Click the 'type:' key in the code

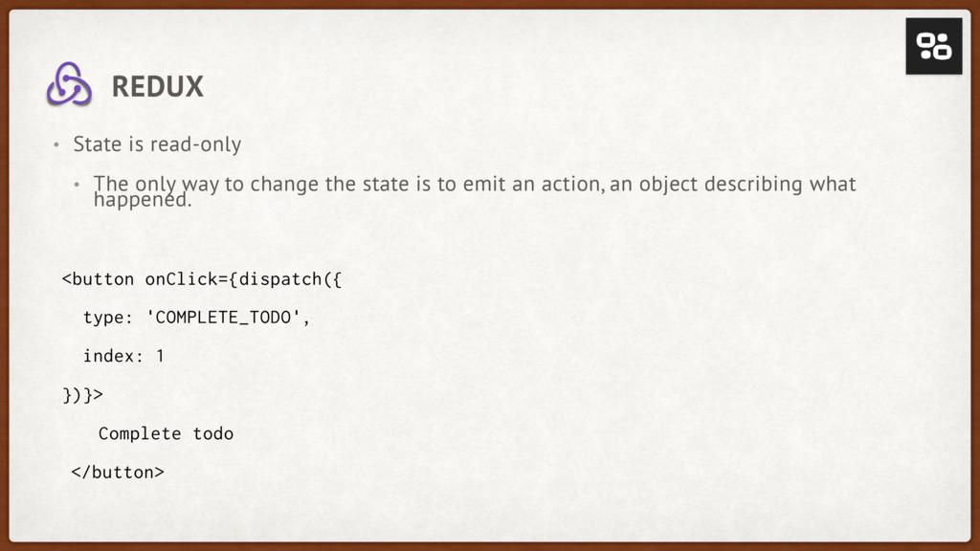[x=108, y=318]
